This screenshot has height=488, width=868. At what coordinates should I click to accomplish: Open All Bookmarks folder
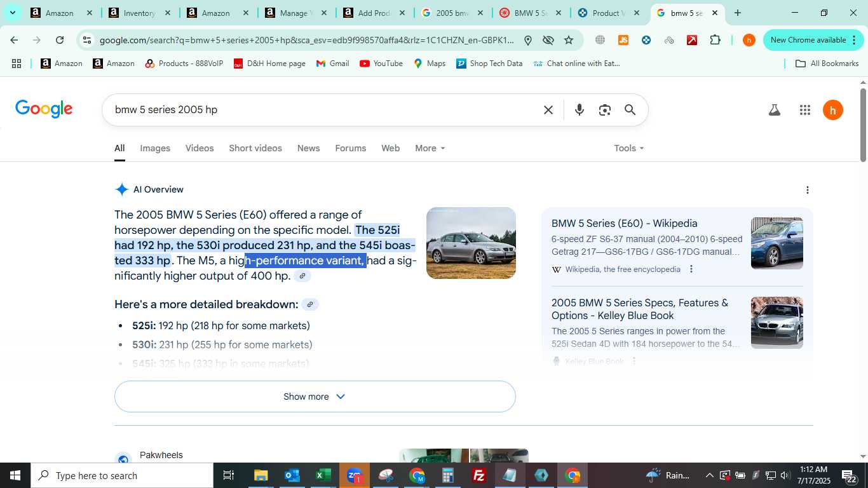pyautogui.click(x=827, y=64)
